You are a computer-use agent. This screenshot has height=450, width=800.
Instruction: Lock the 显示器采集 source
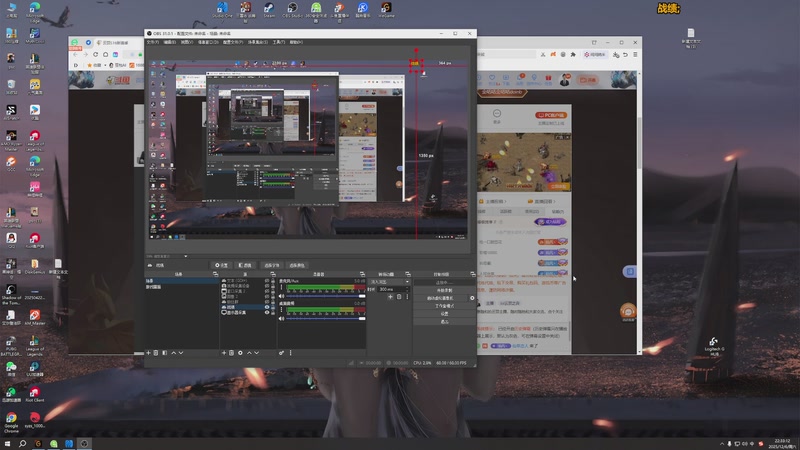click(273, 312)
